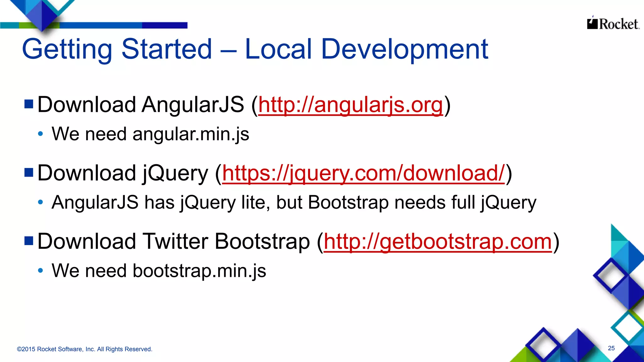This screenshot has width=644, height=362.
Task: Click the square bullet before Download jQuery
Action: pos(29,173)
